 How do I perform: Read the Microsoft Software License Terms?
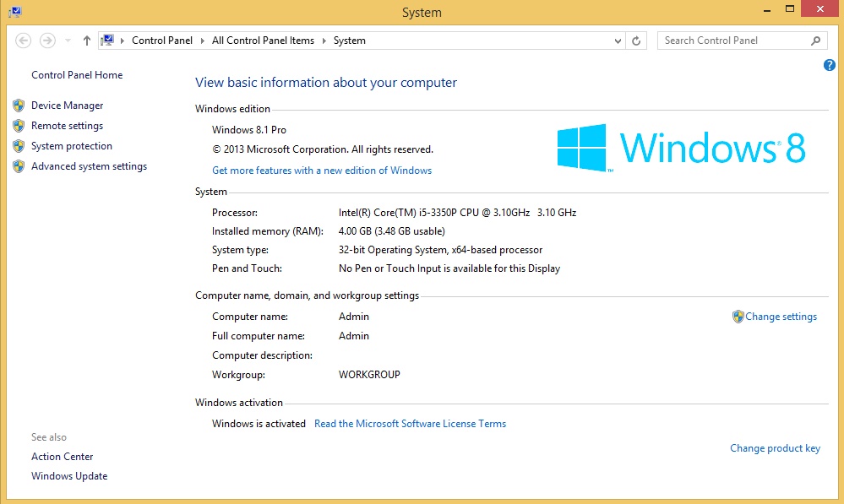(x=410, y=424)
